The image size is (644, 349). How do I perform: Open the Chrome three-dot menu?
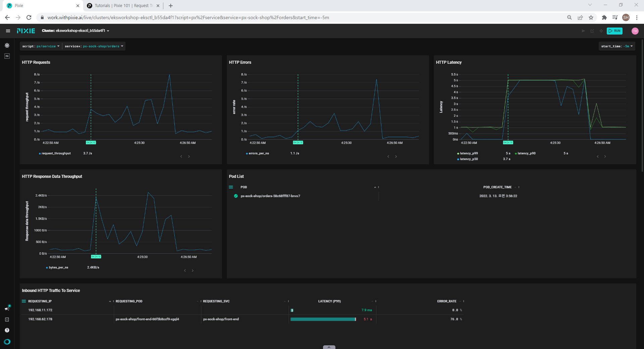click(637, 17)
